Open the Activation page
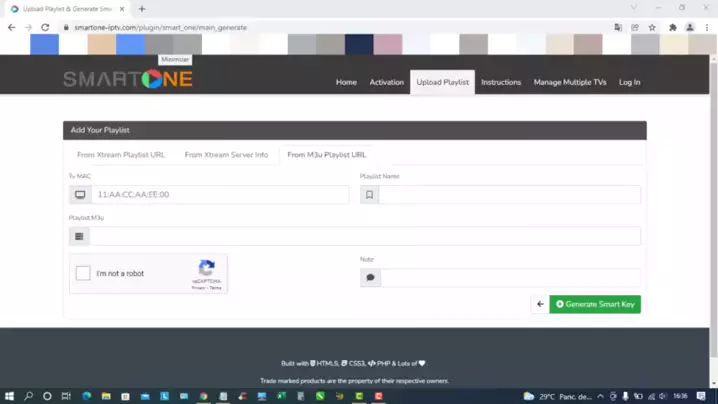Viewport: 718px width, 404px height. (387, 82)
